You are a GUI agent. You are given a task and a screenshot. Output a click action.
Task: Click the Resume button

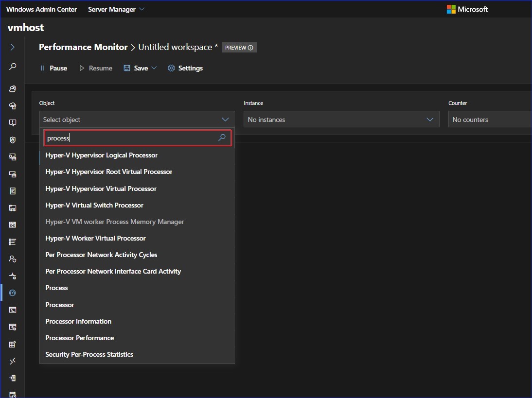tap(96, 68)
